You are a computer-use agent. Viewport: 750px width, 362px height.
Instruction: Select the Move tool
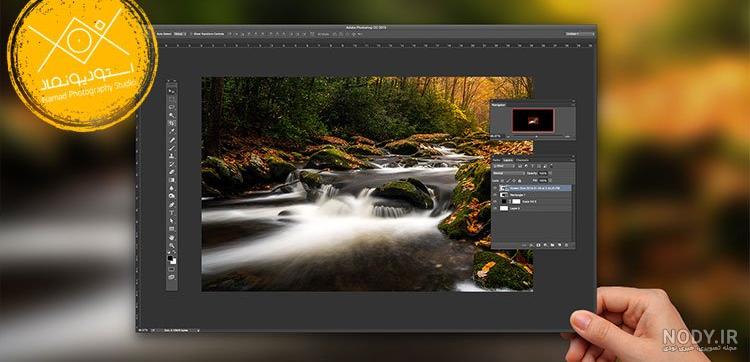pos(172,91)
